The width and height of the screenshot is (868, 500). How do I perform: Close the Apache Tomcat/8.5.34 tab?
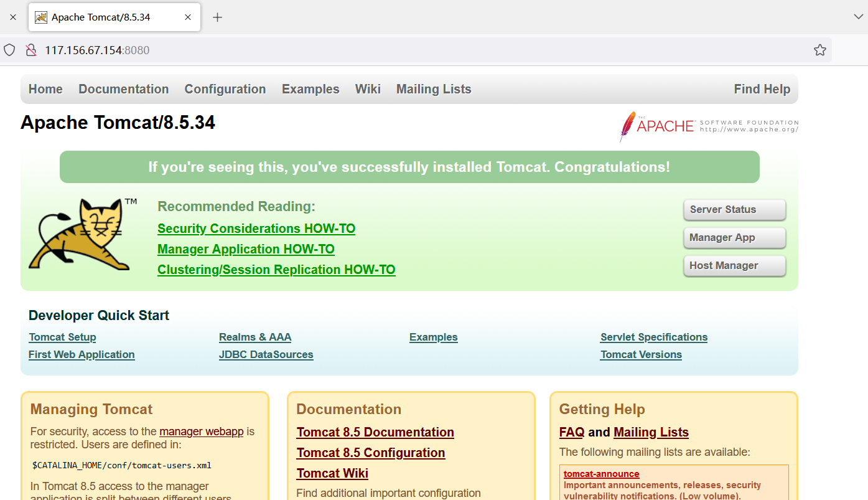tap(188, 17)
